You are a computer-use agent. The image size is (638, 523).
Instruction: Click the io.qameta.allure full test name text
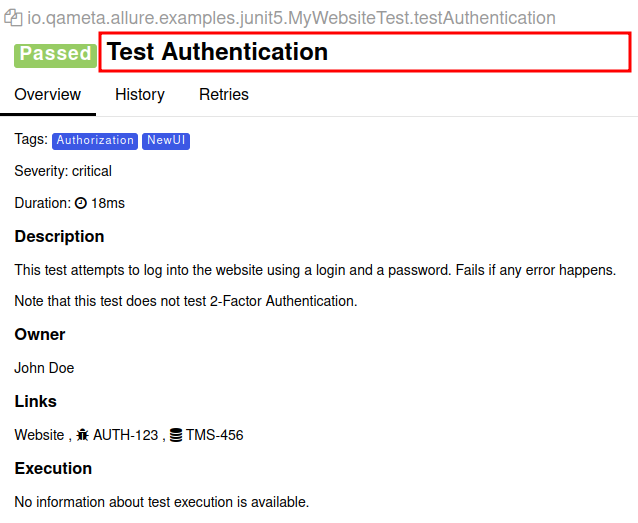tap(291, 18)
